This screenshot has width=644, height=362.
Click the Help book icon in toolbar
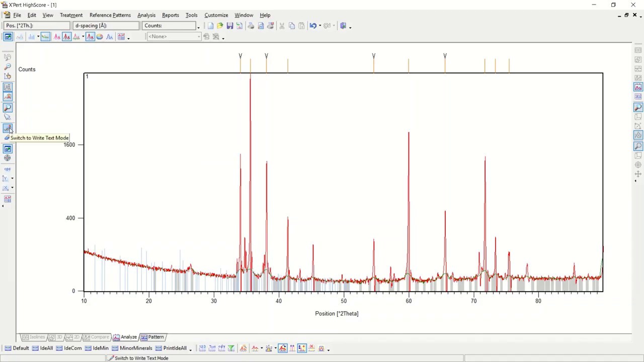coord(343,26)
